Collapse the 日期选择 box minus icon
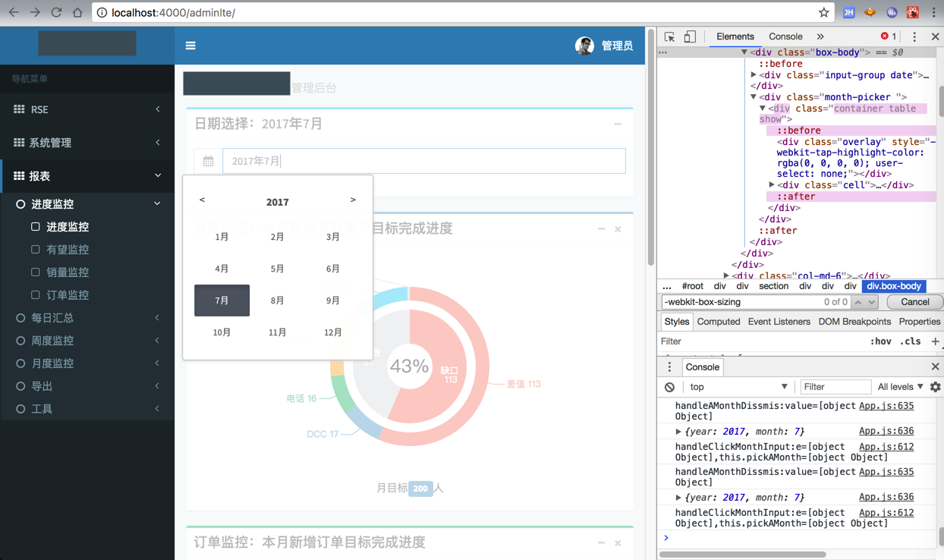This screenshot has height=560, width=944. click(618, 124)
